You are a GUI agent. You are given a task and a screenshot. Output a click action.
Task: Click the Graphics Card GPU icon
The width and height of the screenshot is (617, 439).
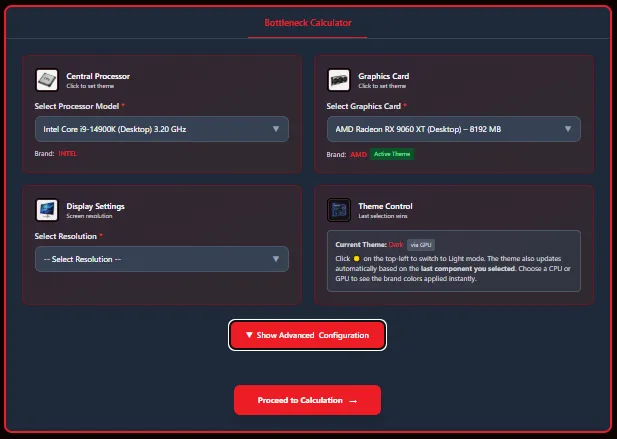[x=339, y=80]
